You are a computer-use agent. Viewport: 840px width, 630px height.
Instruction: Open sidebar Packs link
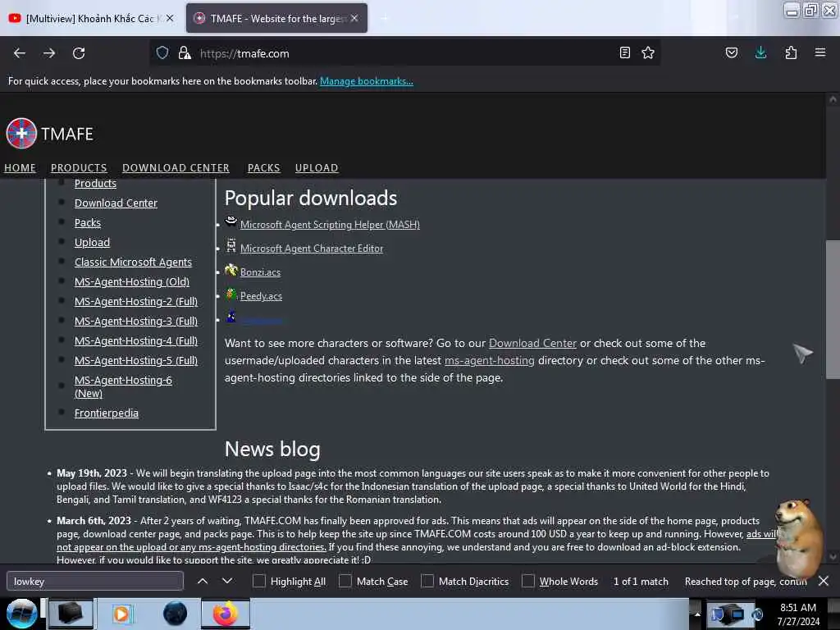87,223
